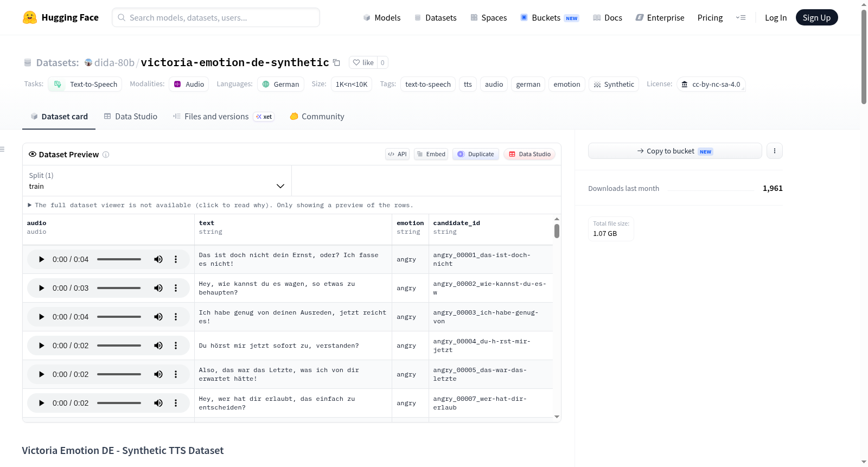Seek audio slider in angry_00001 row
The width and height of the screenshot is (868, 467).
pos(119,259)
